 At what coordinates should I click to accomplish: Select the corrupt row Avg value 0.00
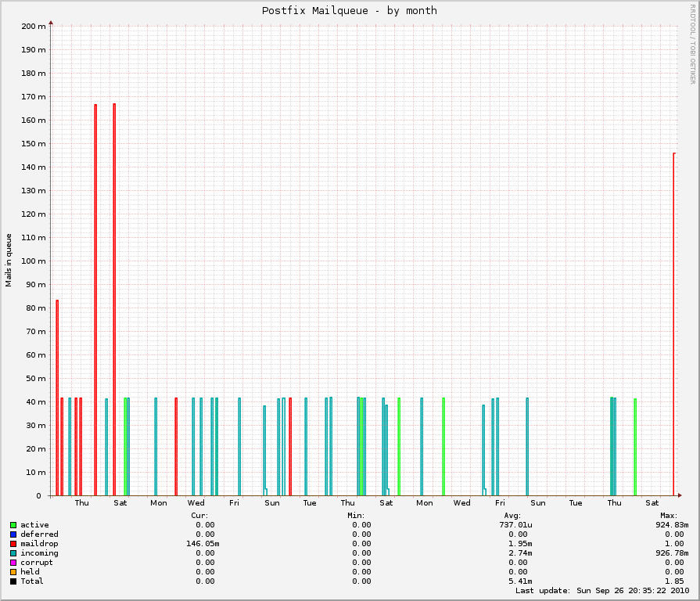[x=518, y=563]
